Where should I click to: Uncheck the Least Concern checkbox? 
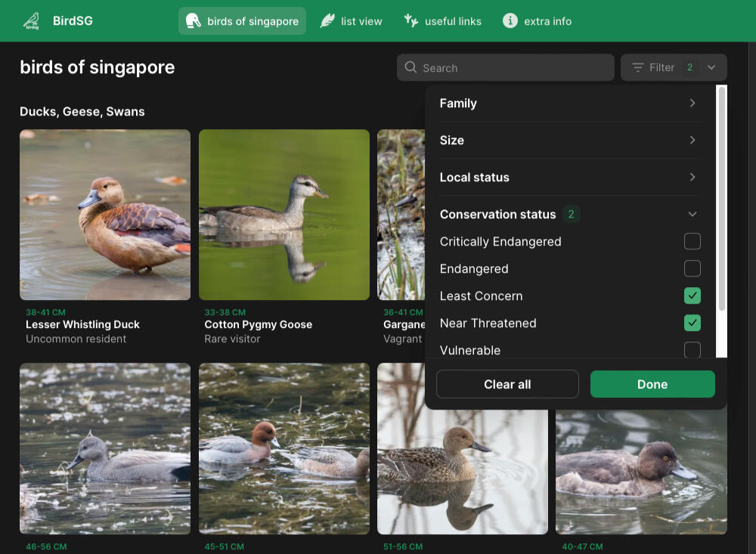click(x=692, y=296)
